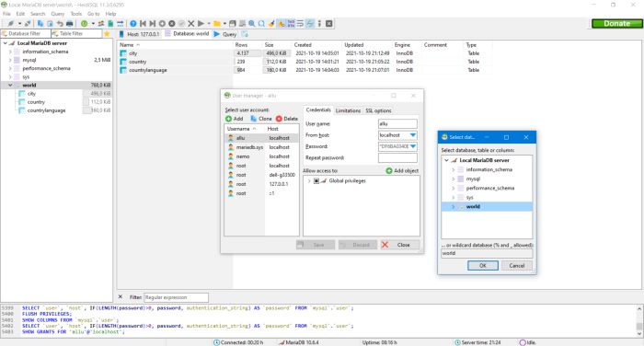Open dropdown arrow beside open file icon
Image resolution: width=644 pixels, height=346 pixels.
click(224, 23)
